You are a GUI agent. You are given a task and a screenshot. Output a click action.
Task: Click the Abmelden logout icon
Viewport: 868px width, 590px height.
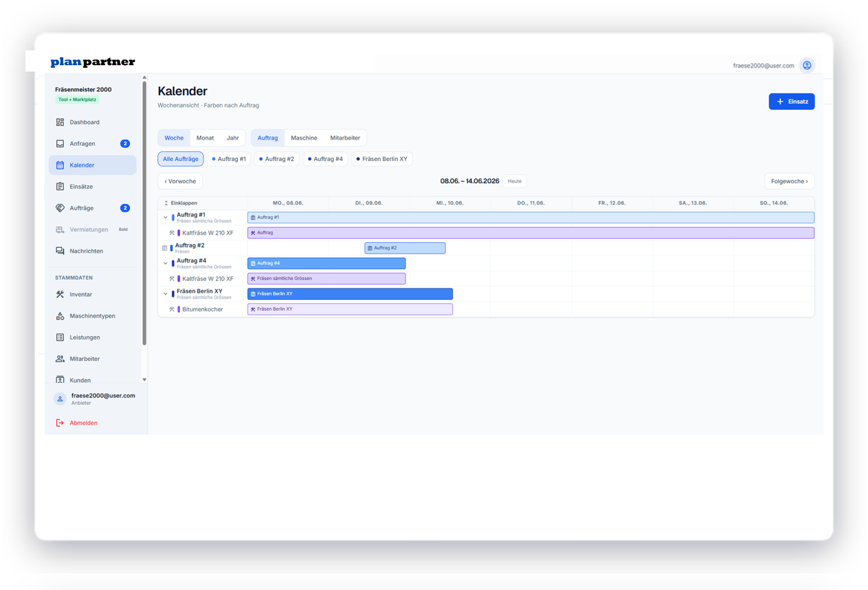(x=60, y=423)
